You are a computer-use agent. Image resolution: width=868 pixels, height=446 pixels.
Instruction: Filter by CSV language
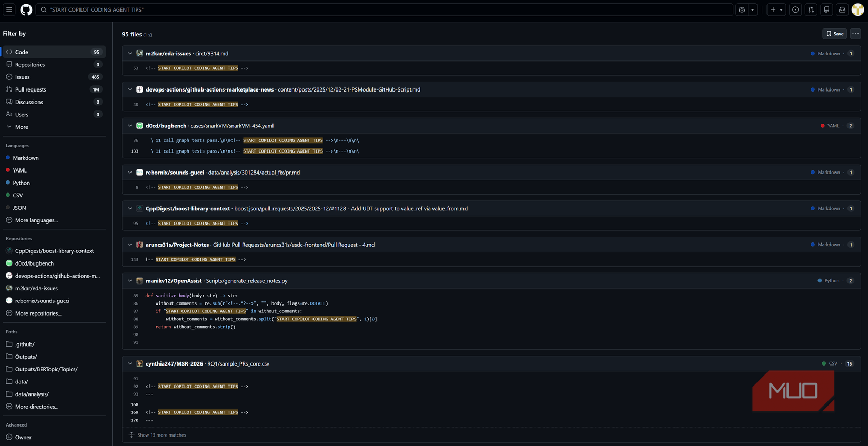pyautogui.click(x=54, y=195)
